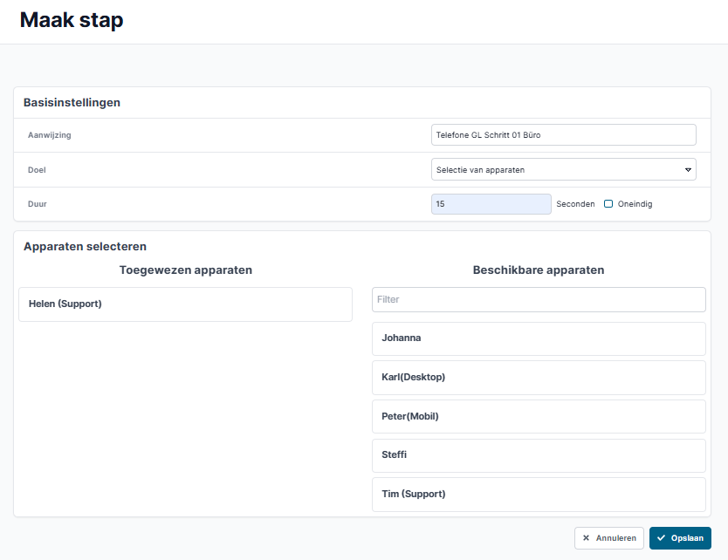Select the Karl(Desktop) device

(x=539, y=378)
